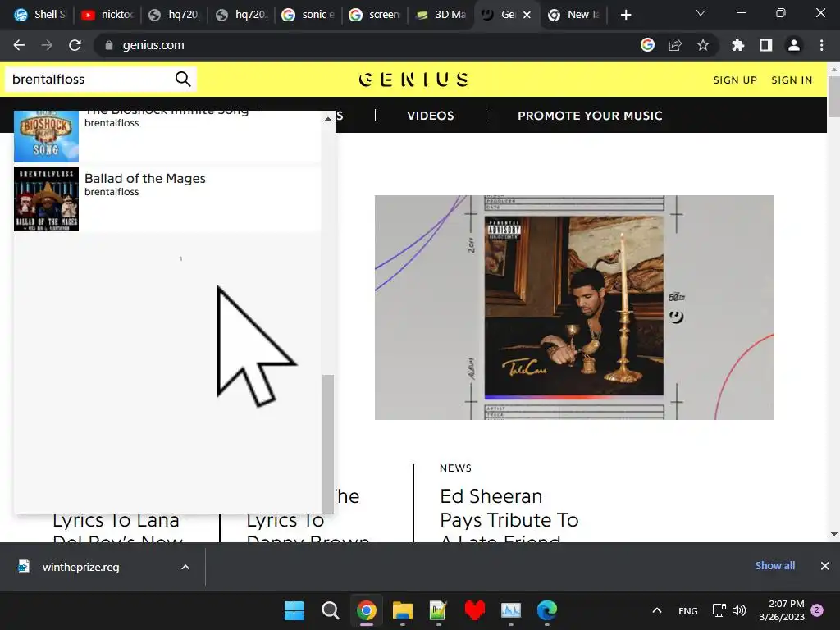Click the browser forward arrow

click(x=47, y=46)
